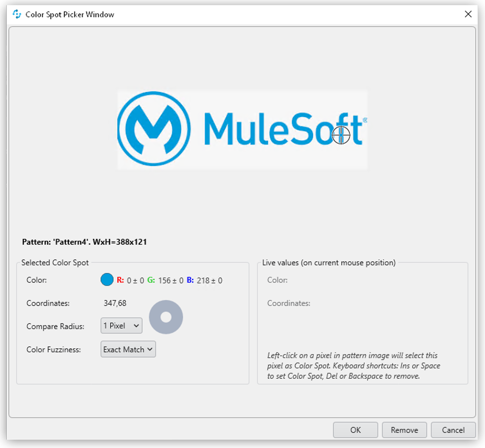The image size is (485, 448).
Task: Click the app icon in title bar
Action: (x=17, y=14)
